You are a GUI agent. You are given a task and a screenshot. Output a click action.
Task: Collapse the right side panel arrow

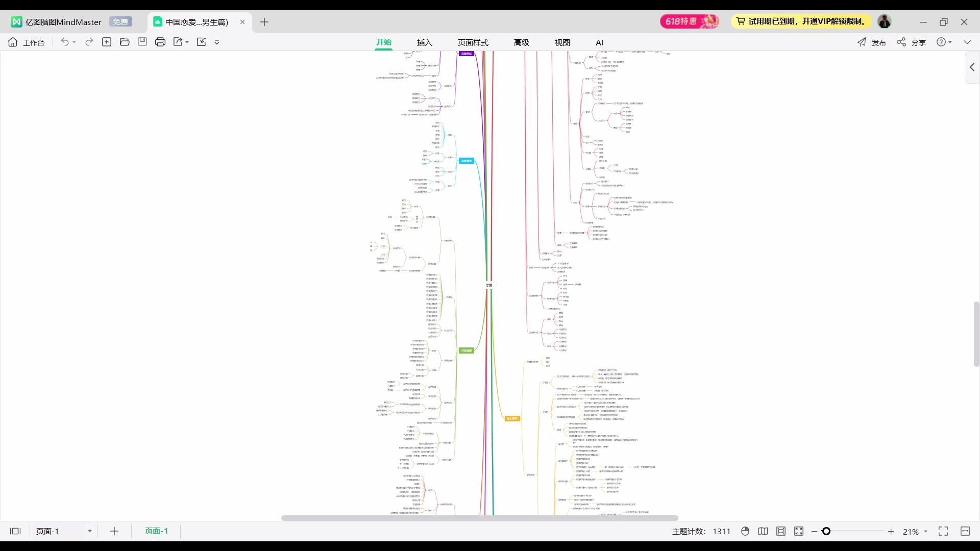coord(972,67)
